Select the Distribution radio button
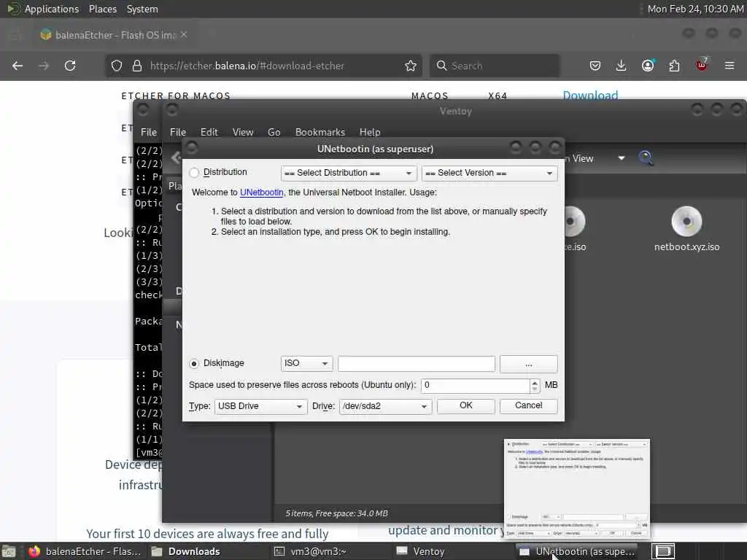Screen dimensions: 747x560 point(194,172)
